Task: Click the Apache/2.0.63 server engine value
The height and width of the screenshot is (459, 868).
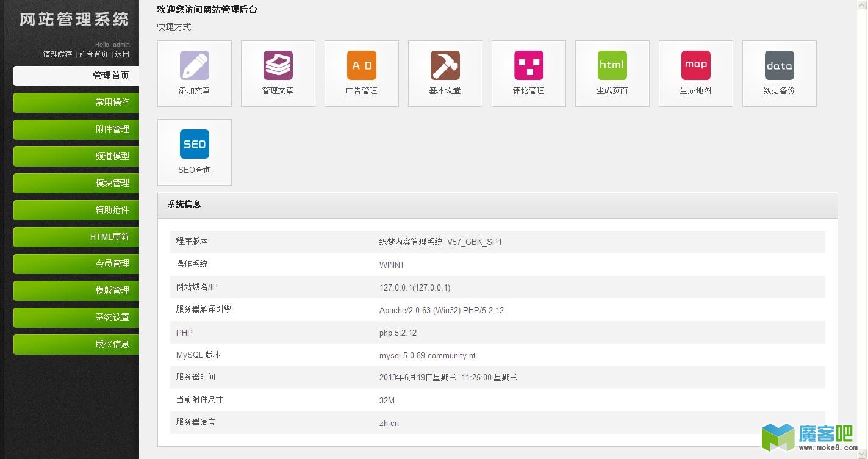Action: pos(442,310)
